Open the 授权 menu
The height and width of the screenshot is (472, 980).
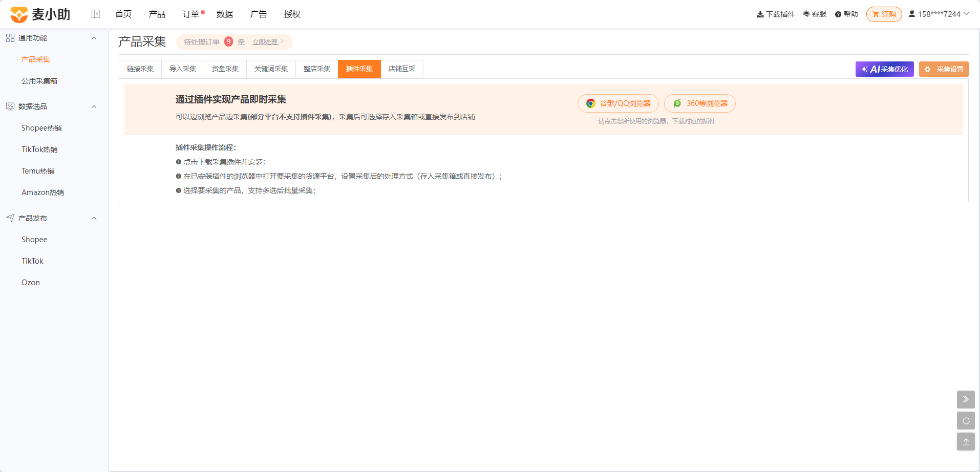pos(292,14)
